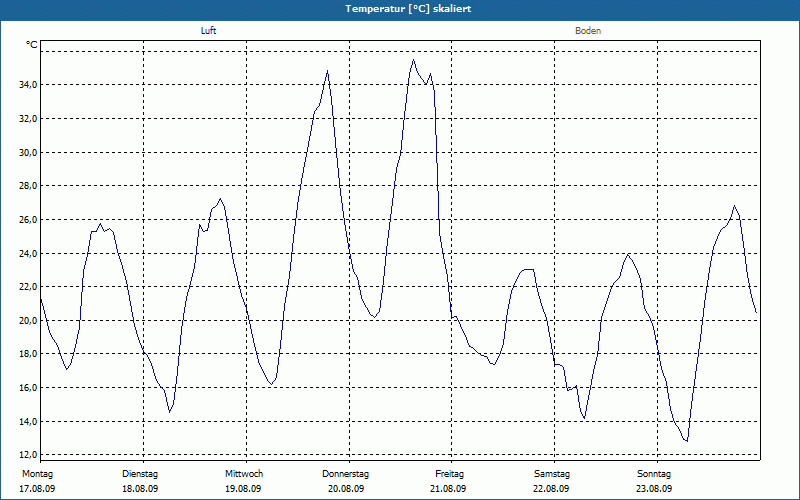This screenshot has width=800, height=500.
Task: Click the 'Temperatur [°C] skaliert' title
Action: [x=408, y=9]
